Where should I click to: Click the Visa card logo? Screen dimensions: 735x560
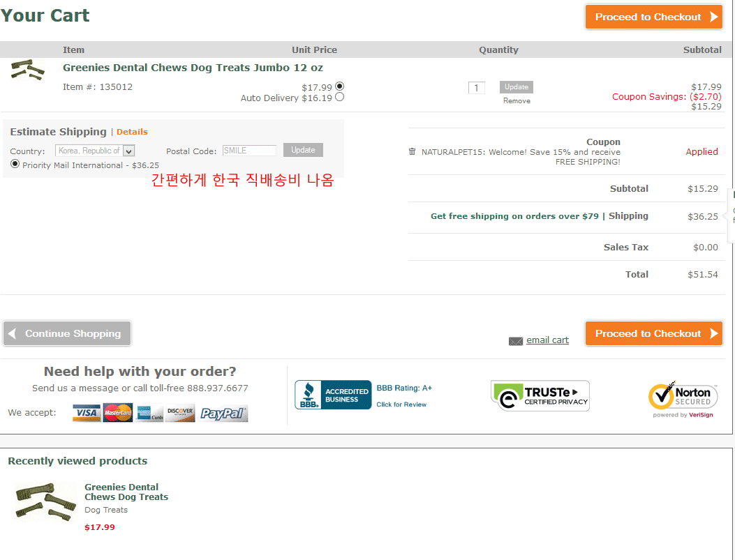[87, 413]
